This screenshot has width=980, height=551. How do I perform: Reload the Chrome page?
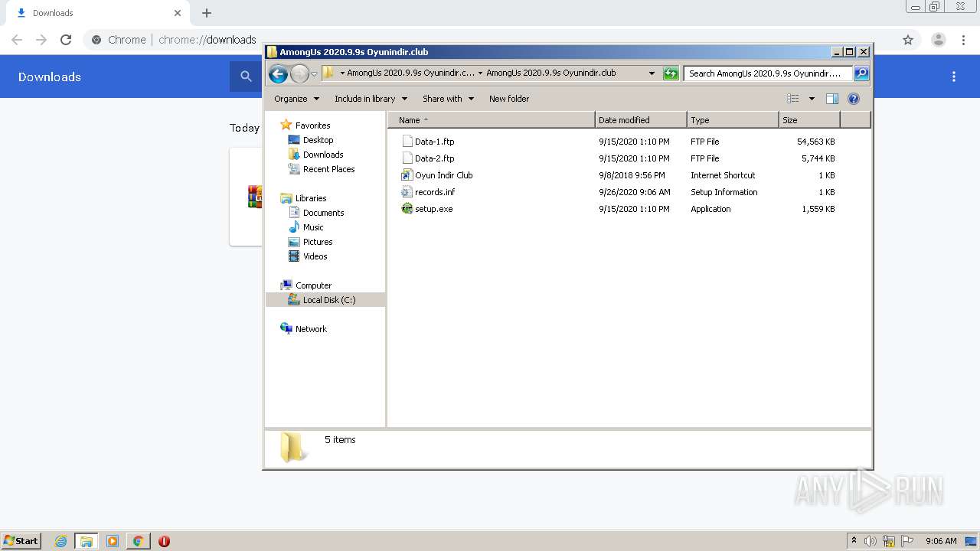66,40
